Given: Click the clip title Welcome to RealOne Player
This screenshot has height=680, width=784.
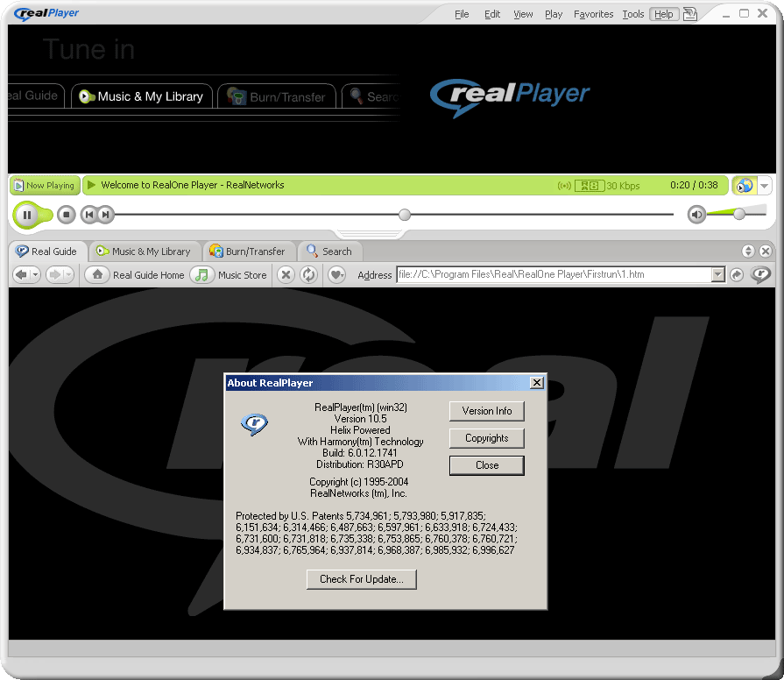Looking at the screenshot, I should pos(193,185).
